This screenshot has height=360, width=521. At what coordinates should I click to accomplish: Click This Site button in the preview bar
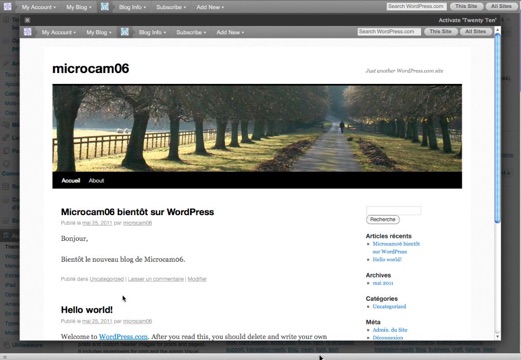(440, 32)
